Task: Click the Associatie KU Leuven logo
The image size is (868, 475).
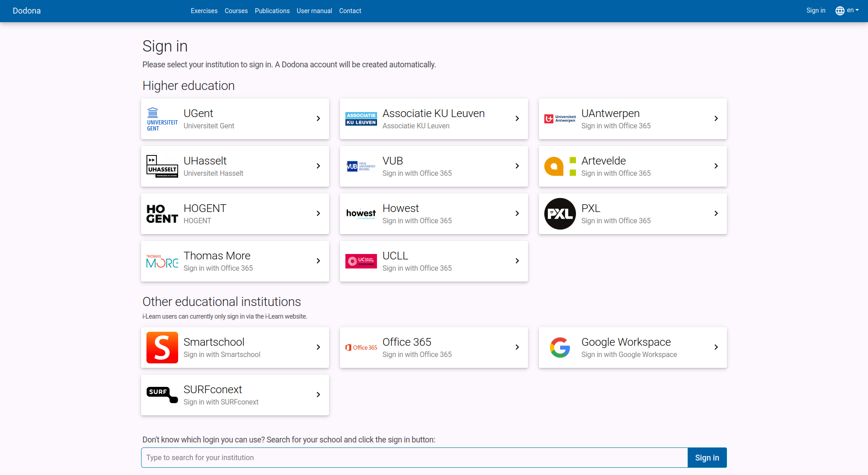Action: tap(361, 119)
